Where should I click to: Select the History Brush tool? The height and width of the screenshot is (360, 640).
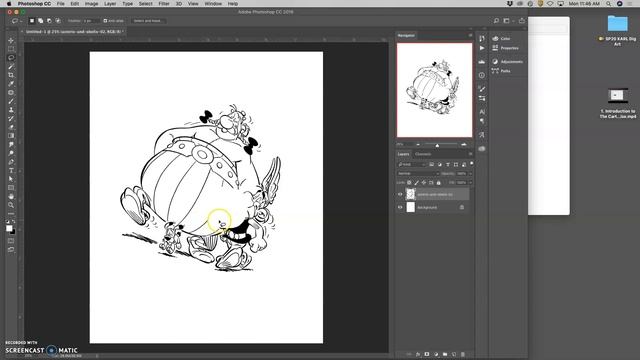click(x=11, y=118)
